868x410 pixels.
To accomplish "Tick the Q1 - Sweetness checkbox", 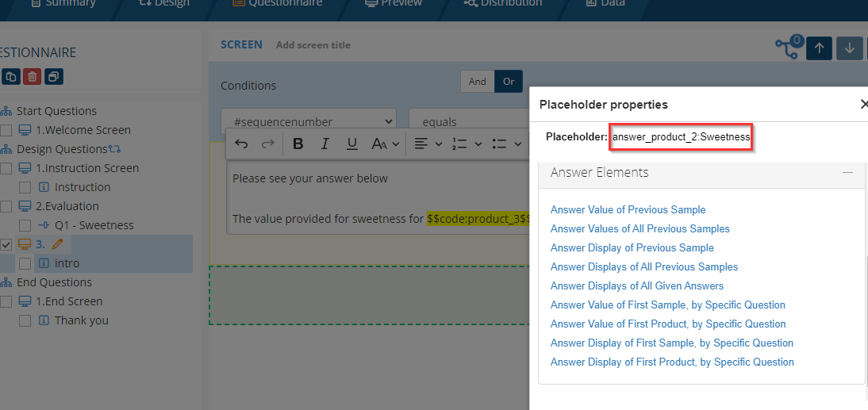I will (x=25, y=225).
